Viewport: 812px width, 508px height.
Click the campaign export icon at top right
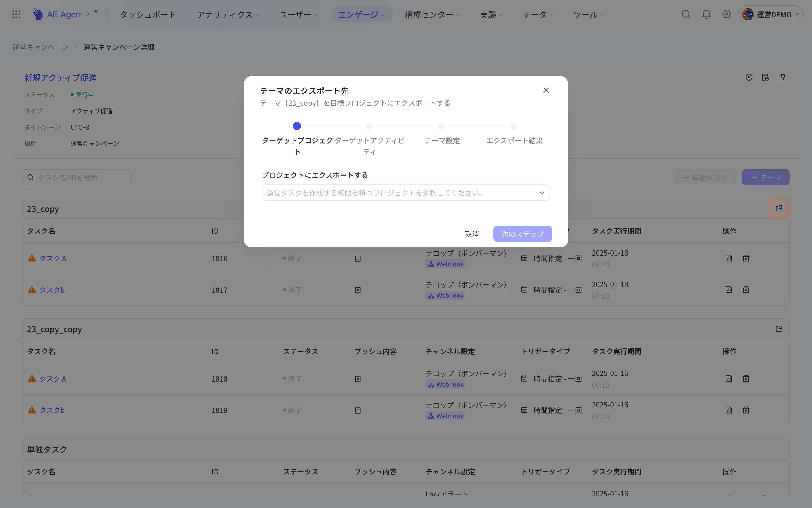click(782, 77)
